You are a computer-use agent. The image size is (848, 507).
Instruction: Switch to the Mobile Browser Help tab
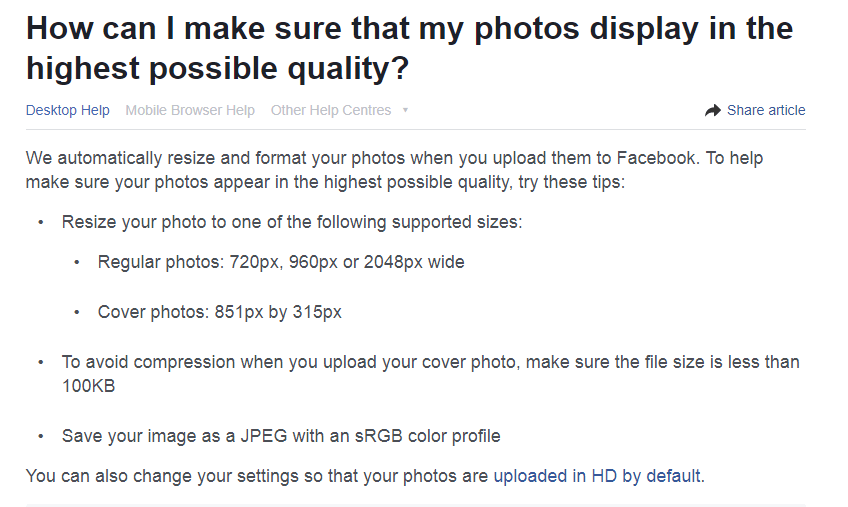[x=190, y=111]
